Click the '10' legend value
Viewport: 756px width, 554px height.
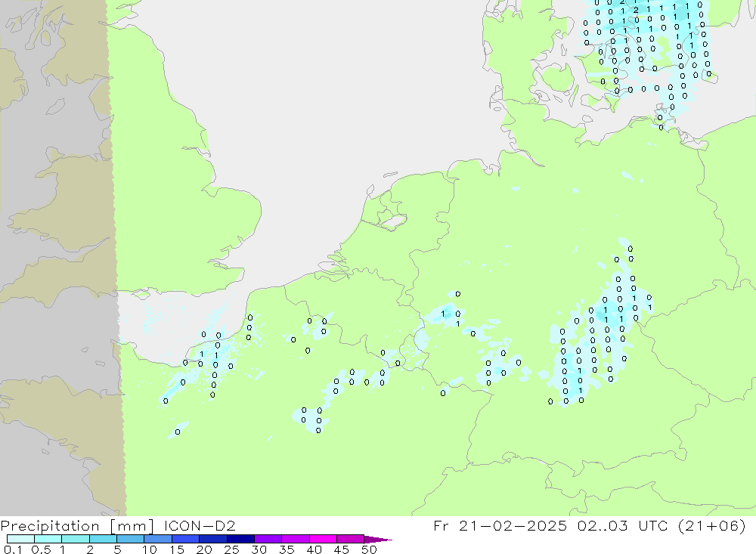(x=150, y=549)
